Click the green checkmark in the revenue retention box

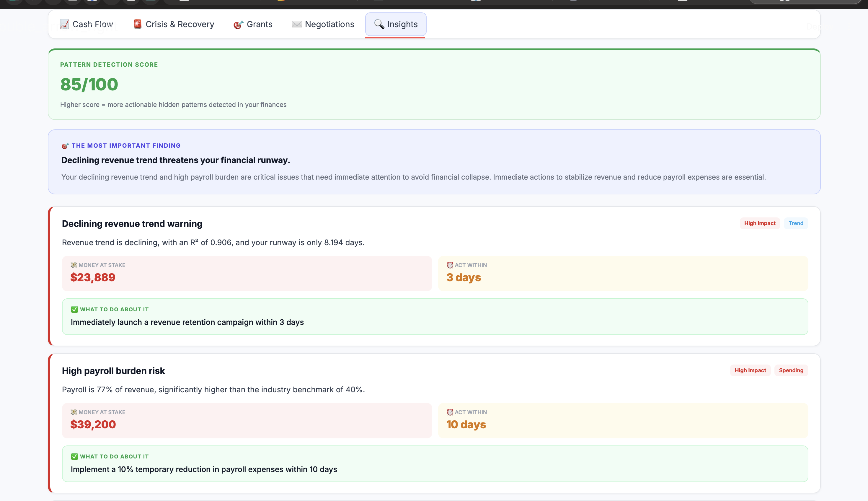tap(74, 309)
